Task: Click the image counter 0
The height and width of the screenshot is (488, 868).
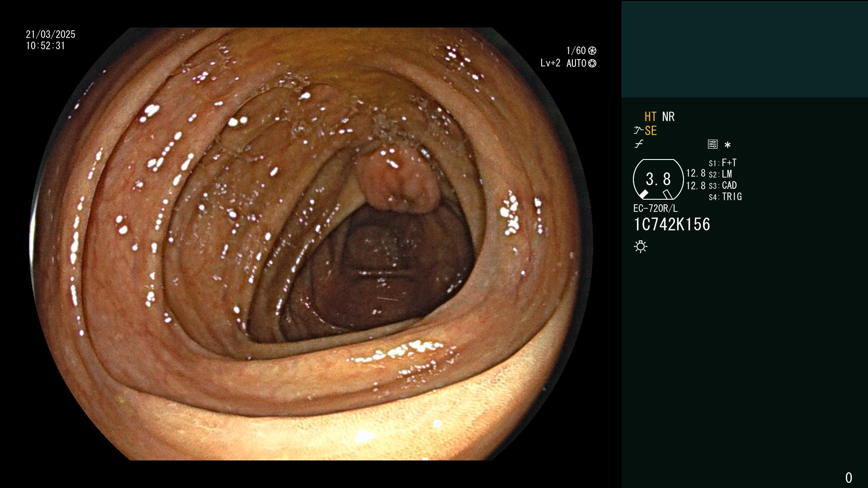Action: pos(849,478)
